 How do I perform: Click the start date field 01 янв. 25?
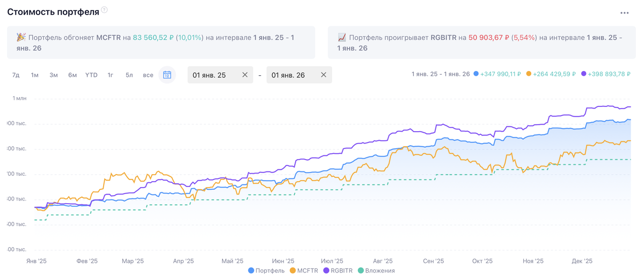(212, 75)
